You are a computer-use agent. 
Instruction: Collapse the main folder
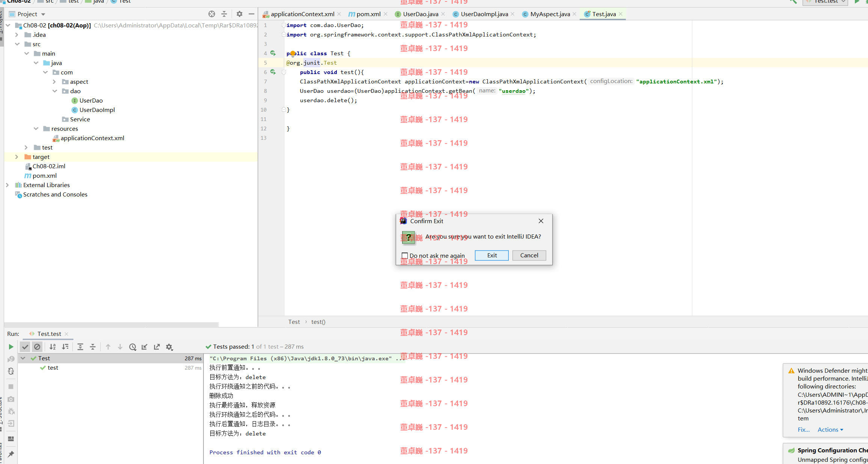[x=27, y=53]
